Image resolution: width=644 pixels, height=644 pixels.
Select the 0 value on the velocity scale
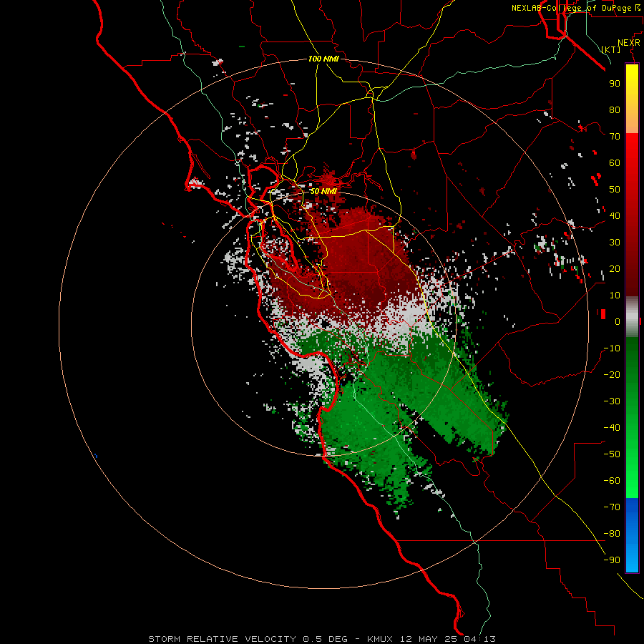618,321
